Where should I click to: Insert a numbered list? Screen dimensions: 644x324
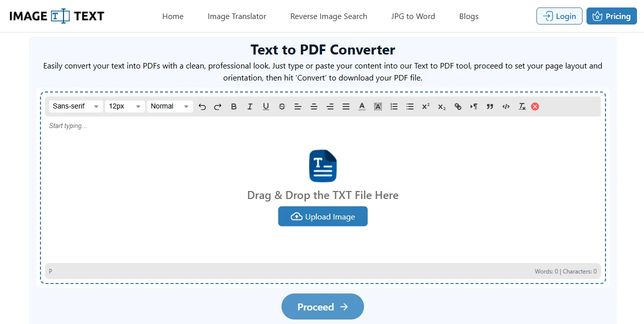pos(394,106)
